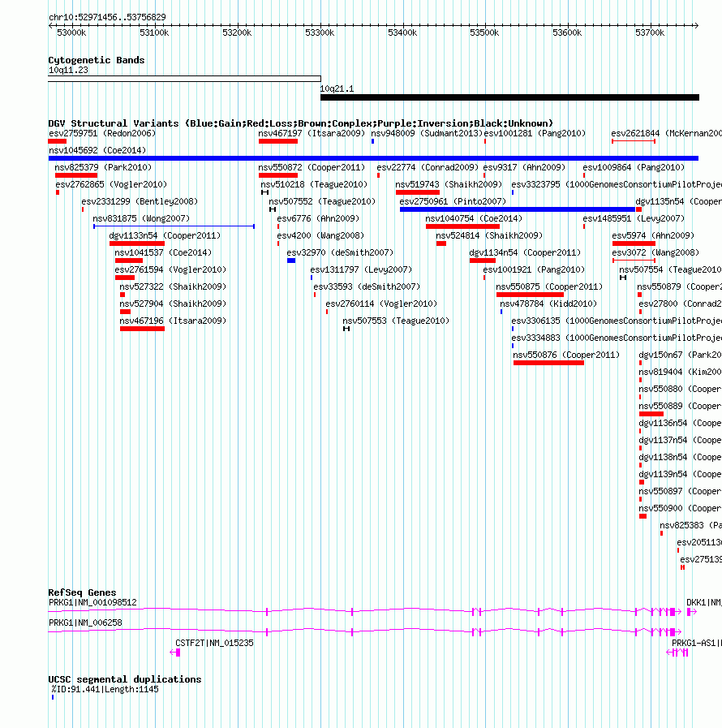Image resolution: width=722 pixels, height=728 pixels.
Task: Click the esv1001921 (Pang2010) label
Action: coord(534,269)
